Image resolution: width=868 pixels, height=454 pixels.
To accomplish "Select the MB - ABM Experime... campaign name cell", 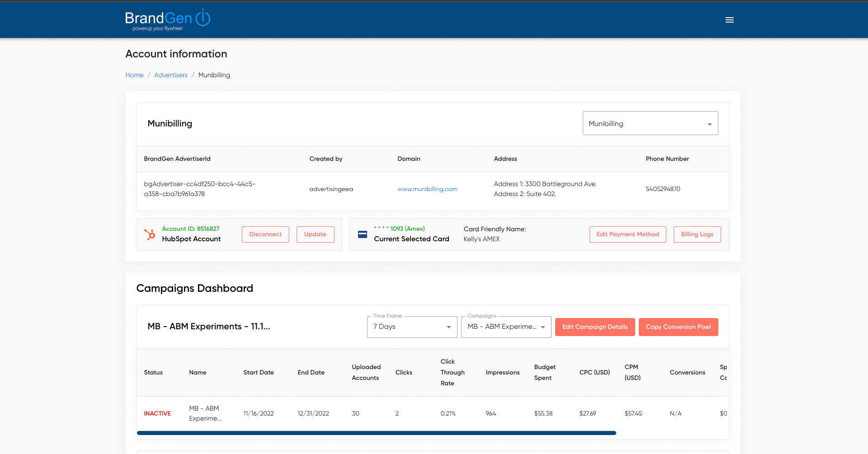I will click(x=205, y=413).
